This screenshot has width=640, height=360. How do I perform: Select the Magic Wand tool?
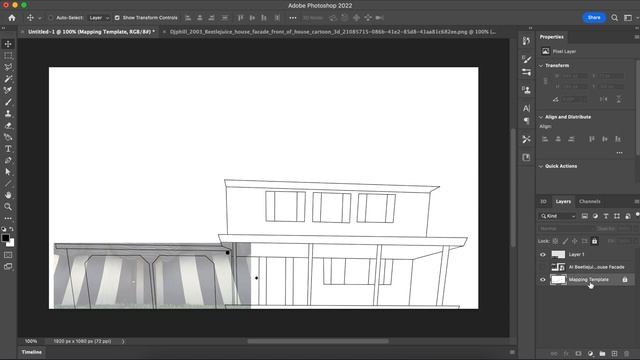pos(8,79)
